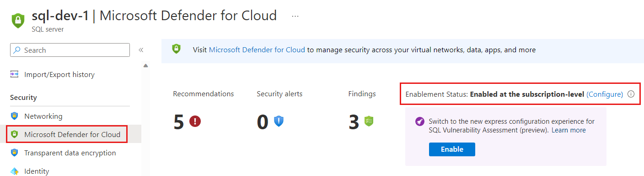Click the Security alerts label
This screenshot has height=176, width=644.
pos(279,93)
